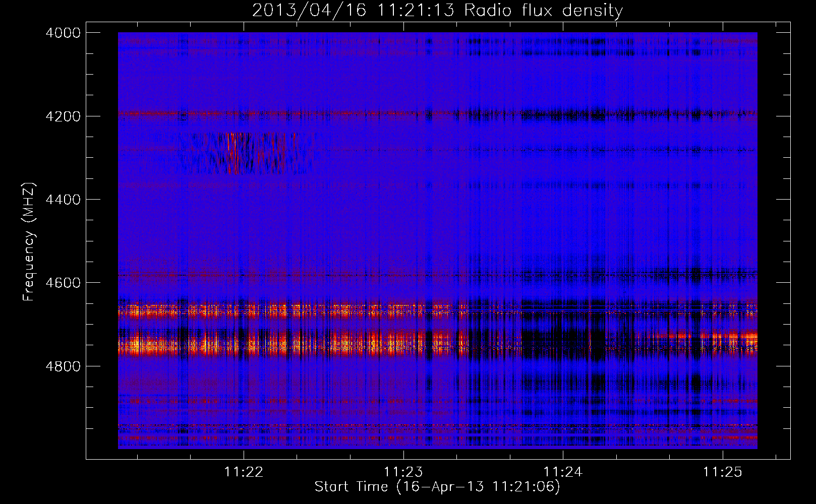The width and height of the screenshot is (816, 504).
Task: Click the 11:23 time tick label
Action: pyautogui.click(x=403, y=472)
